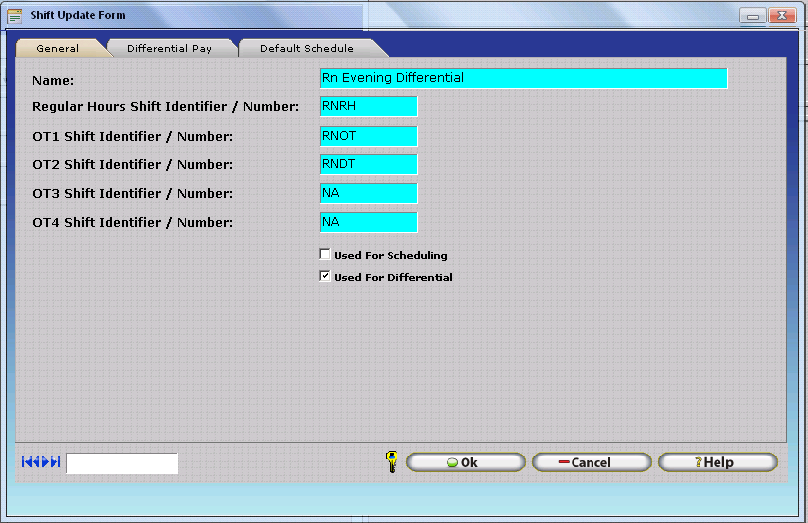
Task: Click the last record navigation arrow
Action: click(56, 462)
